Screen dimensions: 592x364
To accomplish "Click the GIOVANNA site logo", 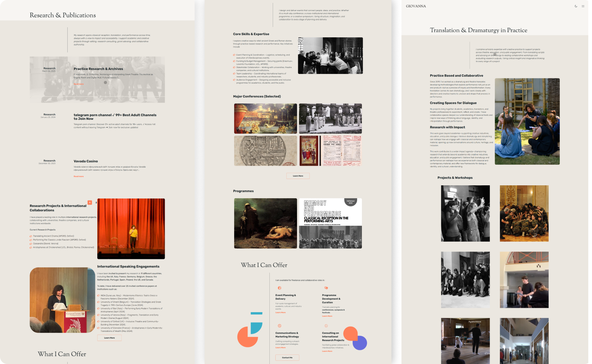I will 416,6.
